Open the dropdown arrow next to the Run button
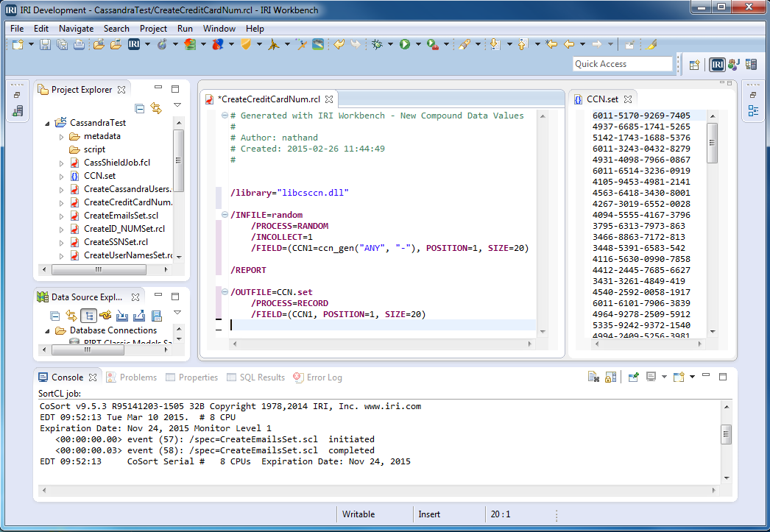Screen dimensions: 770x532 coord(418,45)
